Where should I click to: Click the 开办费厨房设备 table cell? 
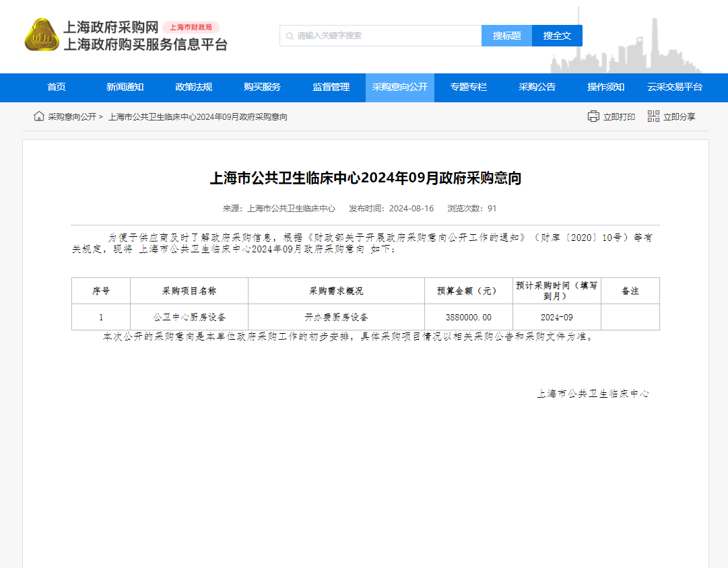337,318
